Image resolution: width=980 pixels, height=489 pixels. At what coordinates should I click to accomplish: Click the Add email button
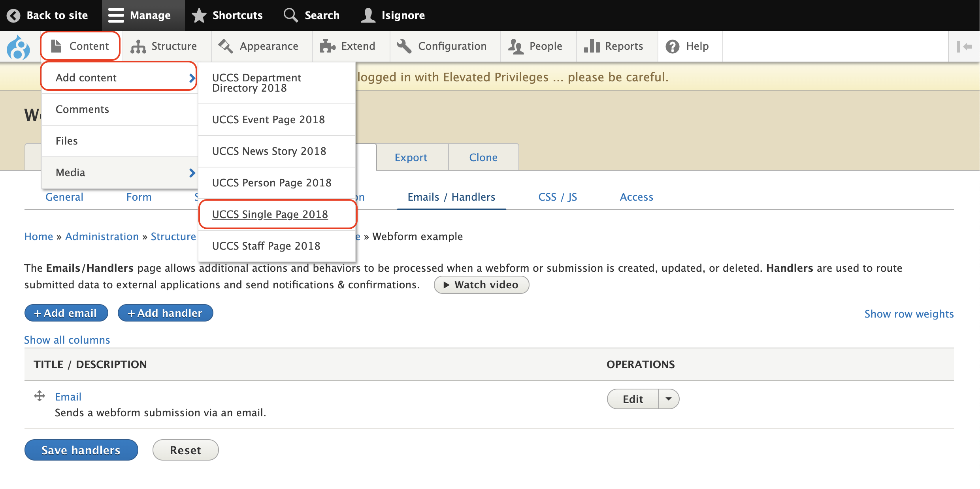(x=66, y=313)
